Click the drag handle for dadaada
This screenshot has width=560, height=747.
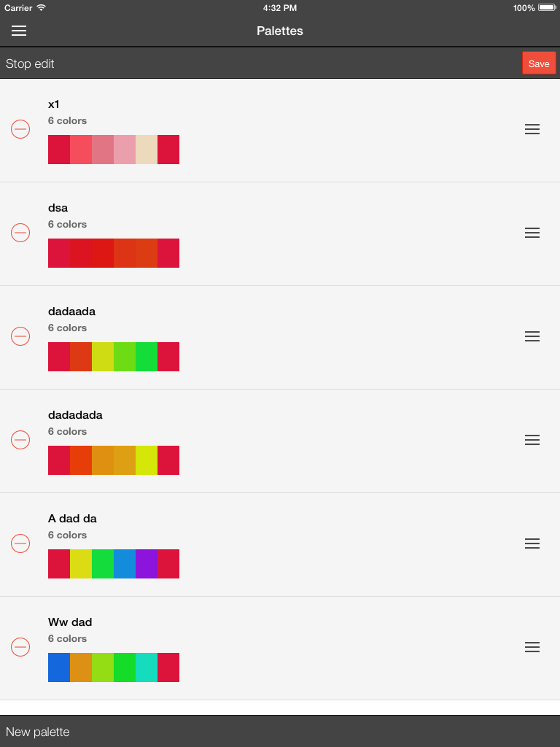(532, 336)
